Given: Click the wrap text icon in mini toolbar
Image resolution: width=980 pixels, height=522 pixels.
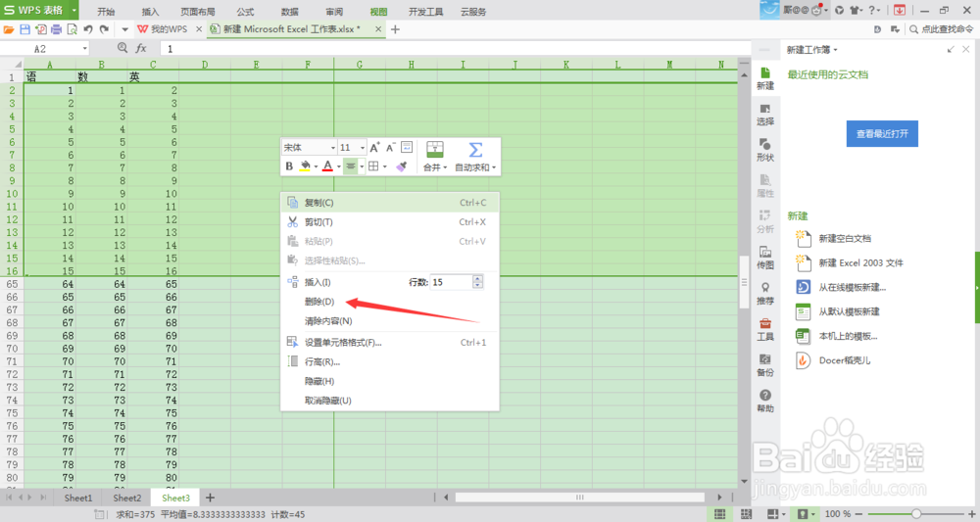Looking at the screenshot, I should click(x=407, y=147).
